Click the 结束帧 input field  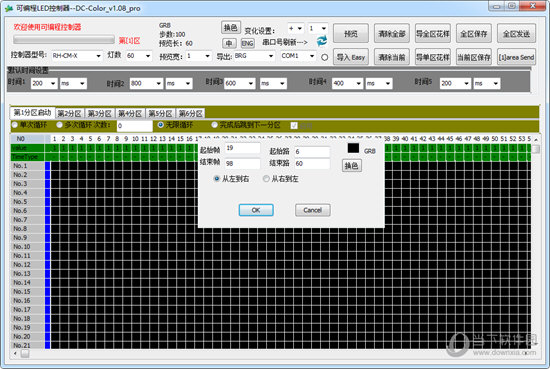tap(242, 163)
